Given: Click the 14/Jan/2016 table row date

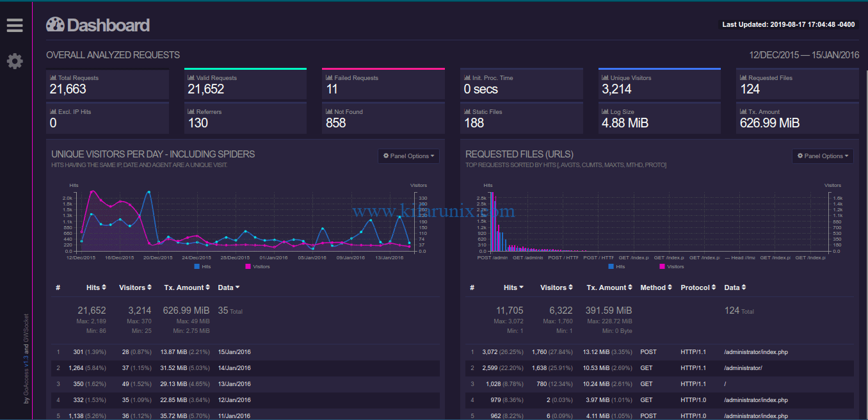Looking at the screenshot, I should tap(234, 368).
